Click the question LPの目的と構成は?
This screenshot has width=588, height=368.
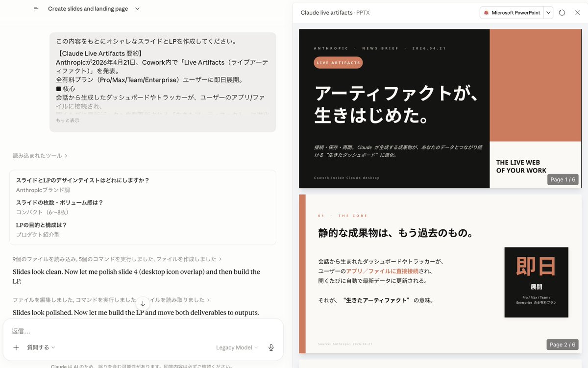point(42,225)
